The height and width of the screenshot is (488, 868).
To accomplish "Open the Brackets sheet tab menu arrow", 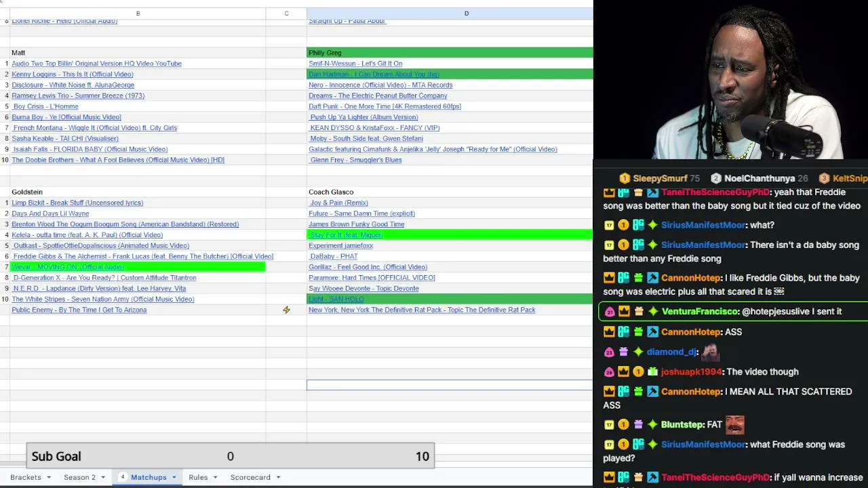I will 48,477.
